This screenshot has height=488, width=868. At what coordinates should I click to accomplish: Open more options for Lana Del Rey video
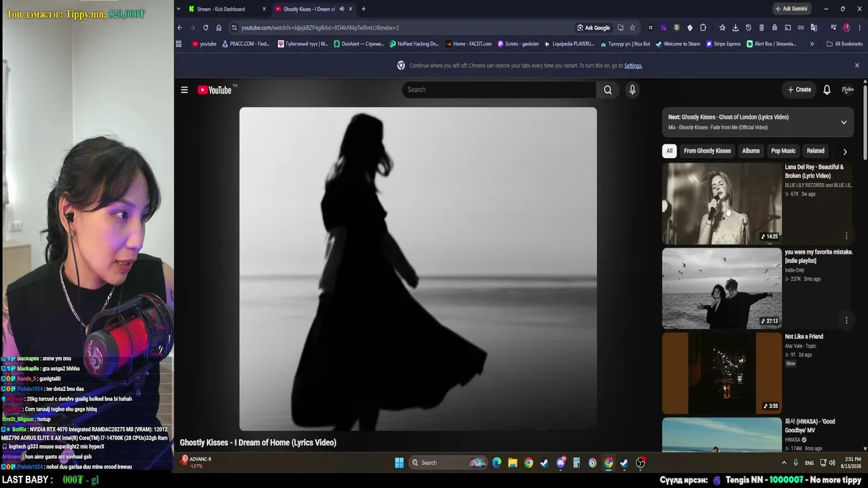coord(846,236)
